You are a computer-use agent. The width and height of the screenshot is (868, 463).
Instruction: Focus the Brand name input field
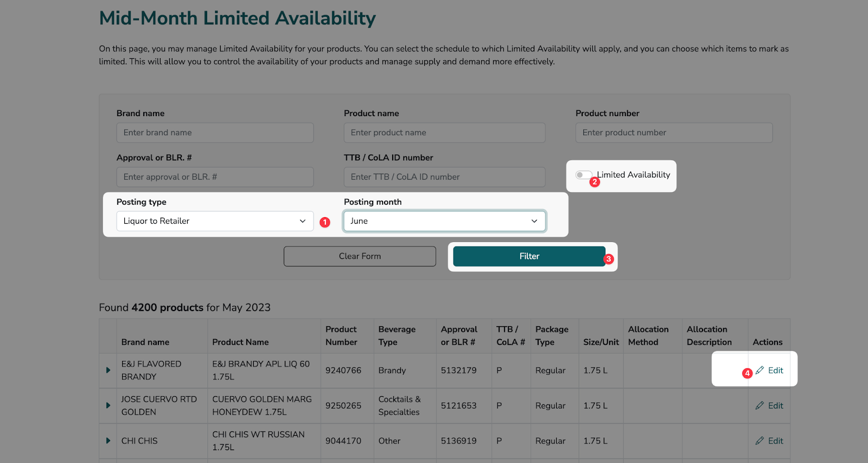pos(215,132)
